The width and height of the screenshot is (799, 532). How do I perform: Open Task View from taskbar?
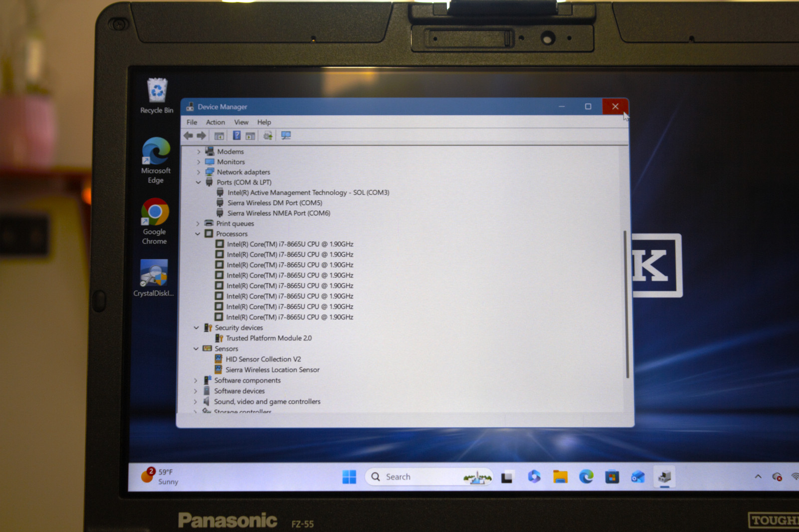click(x=507, y=478)
